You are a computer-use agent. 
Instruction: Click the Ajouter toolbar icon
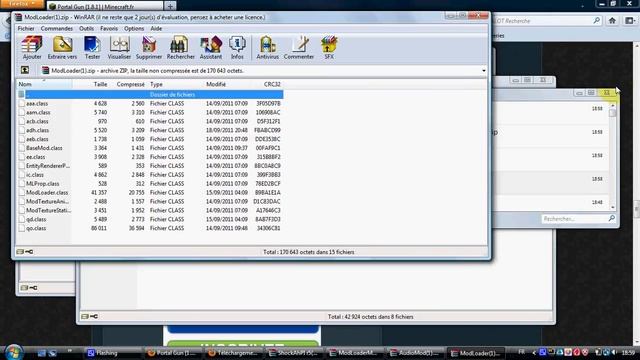tap(32, 48)
